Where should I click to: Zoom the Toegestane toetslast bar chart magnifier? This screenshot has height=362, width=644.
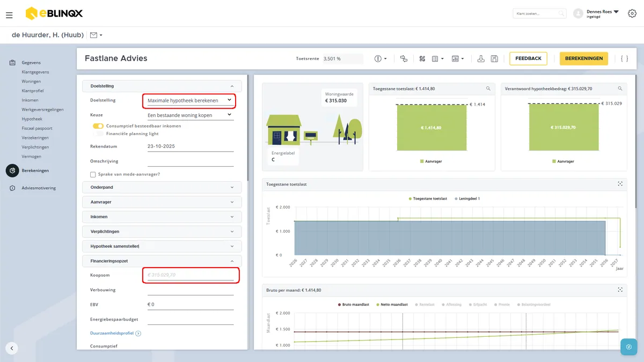488,88
